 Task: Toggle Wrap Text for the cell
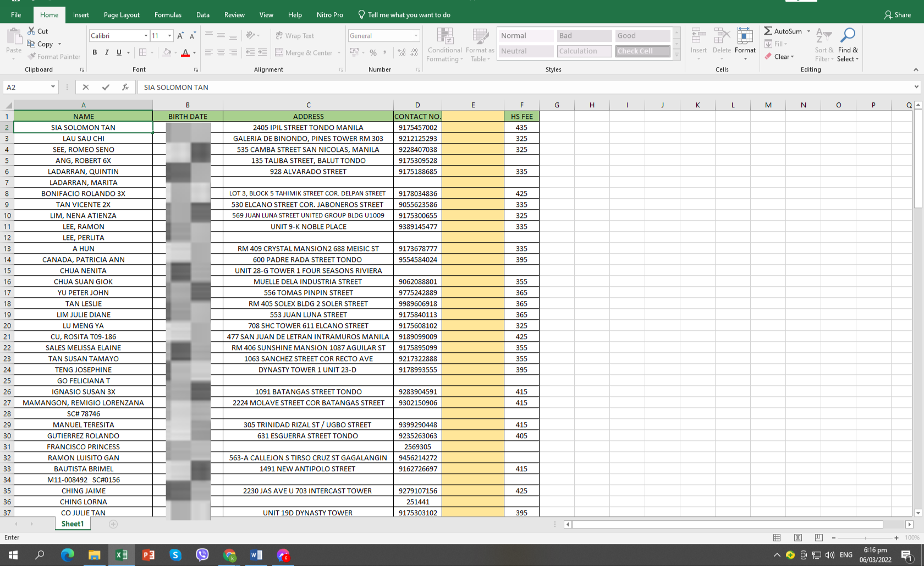coord(295,36)
